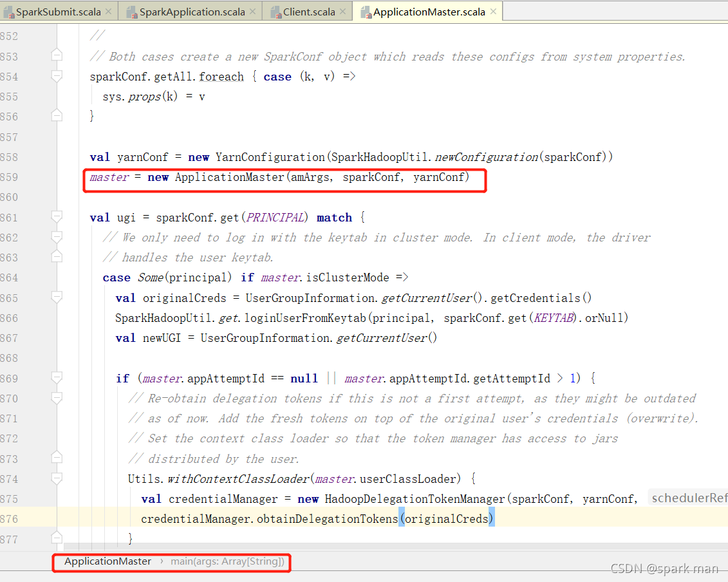
Task: Click line number 859 in the gutter
Action: 9,177
